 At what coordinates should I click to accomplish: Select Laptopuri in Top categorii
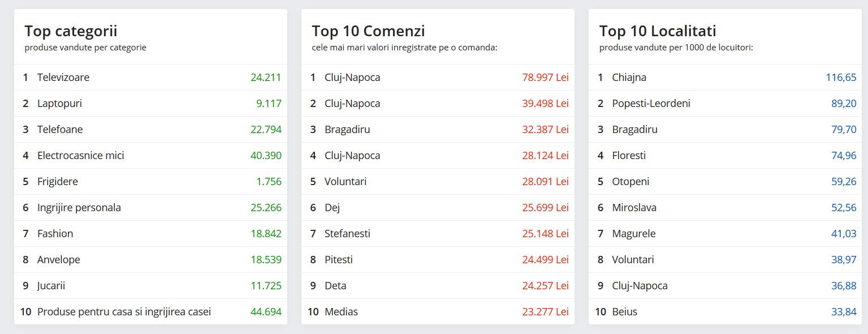pos(59,104)
